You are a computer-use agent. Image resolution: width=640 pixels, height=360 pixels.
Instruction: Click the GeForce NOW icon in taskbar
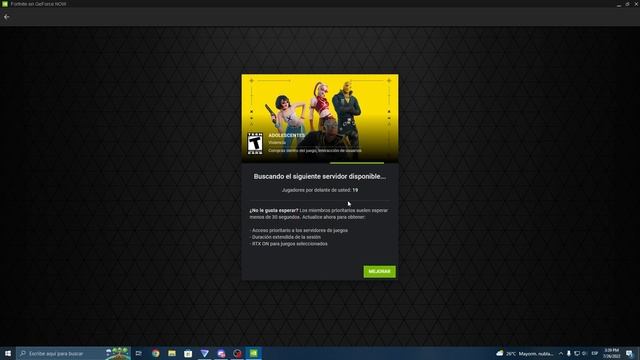coord(253,353)
